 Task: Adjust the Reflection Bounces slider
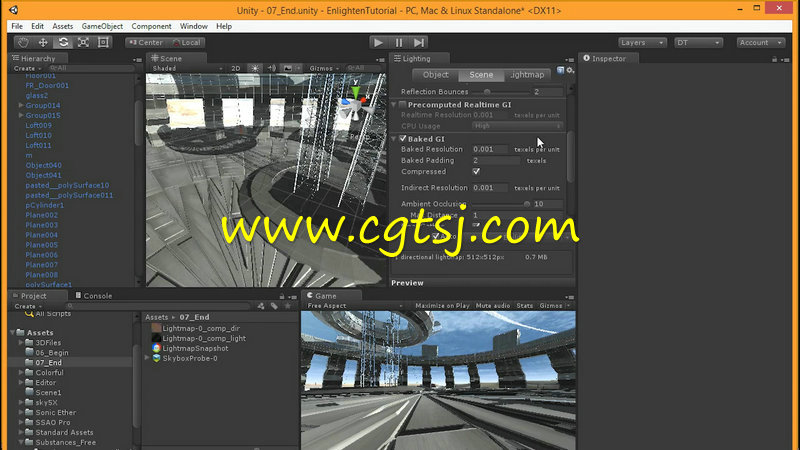coord(501,92)
